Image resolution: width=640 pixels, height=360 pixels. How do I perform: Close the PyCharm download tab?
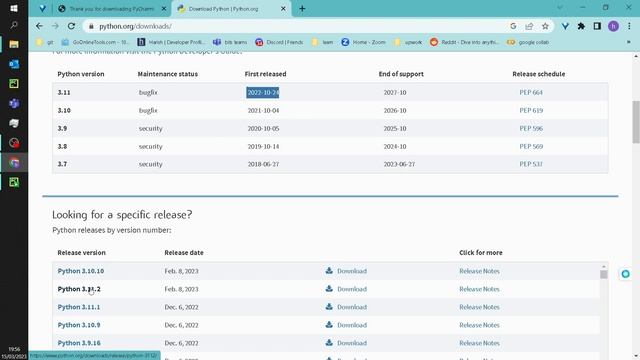tap(164, 9)
